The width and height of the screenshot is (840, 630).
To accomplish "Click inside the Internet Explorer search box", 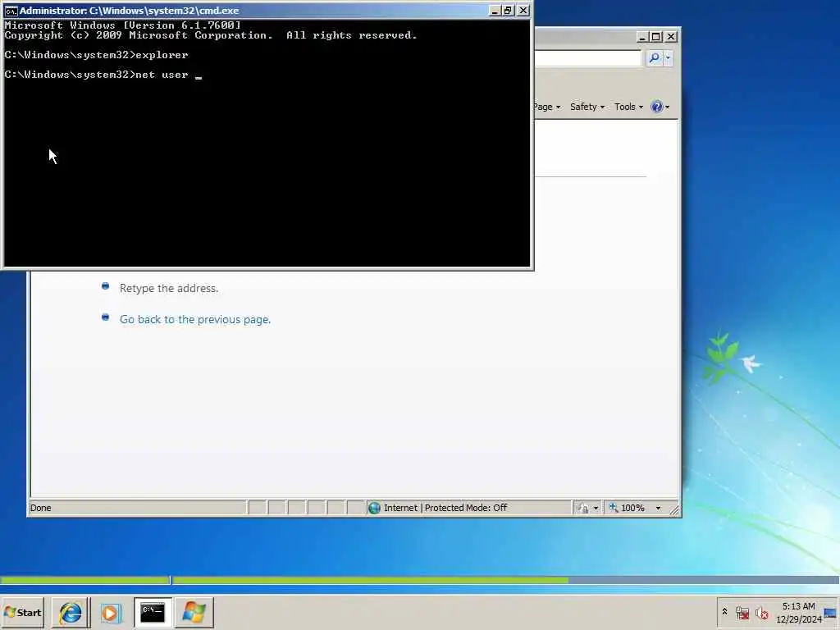I will tap(587, 58).
